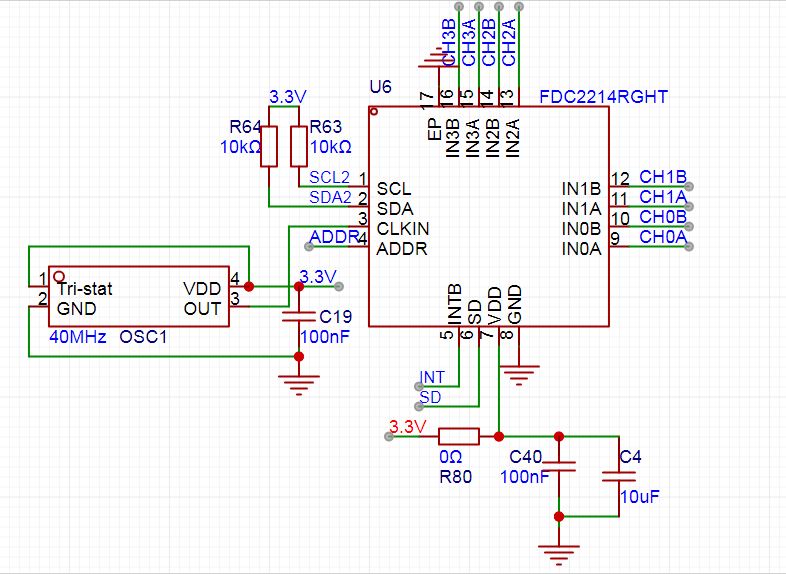Click the 40MHz value label of OSC1
This screenshot has height=574, width=786.
pos(77,337)
